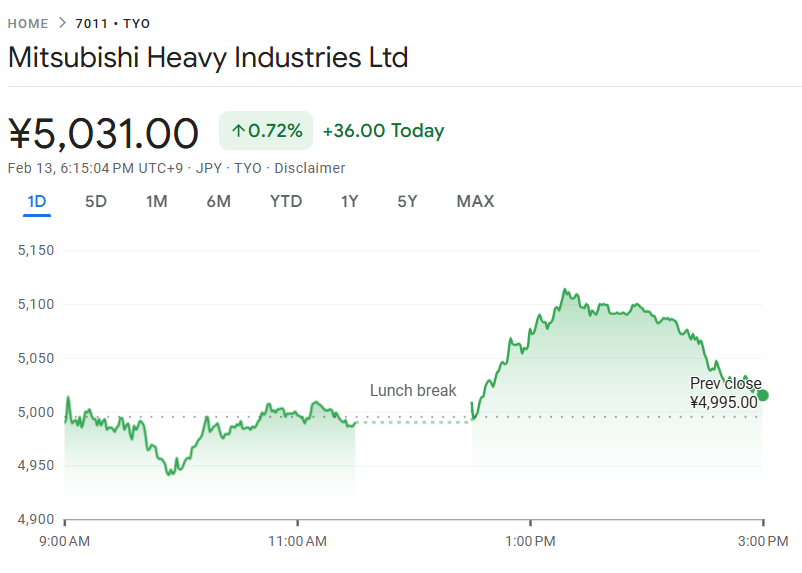Click the green end-point dot on the chart

[x=763, y=395]
